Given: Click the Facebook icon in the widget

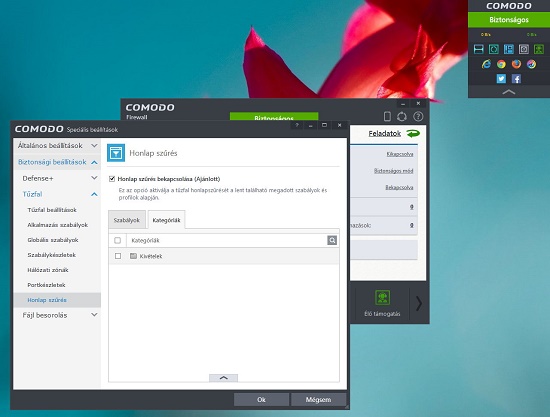Looking at the screenshot, I should pyautogui.click(x=516, y=79).
